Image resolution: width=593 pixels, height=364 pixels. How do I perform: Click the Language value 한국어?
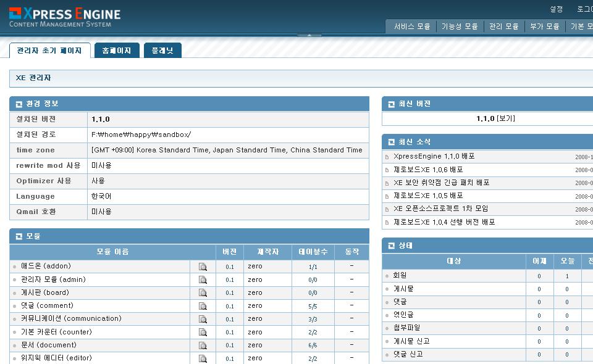point(101,196)
